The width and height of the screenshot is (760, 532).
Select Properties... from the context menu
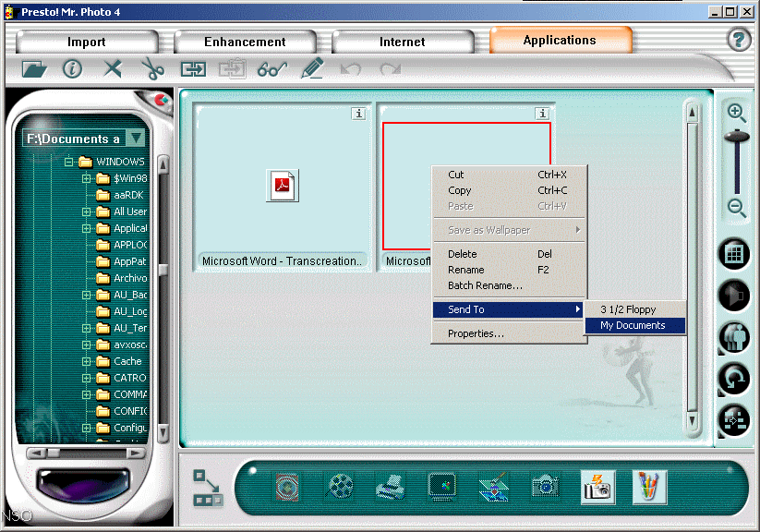pos(476,333)
